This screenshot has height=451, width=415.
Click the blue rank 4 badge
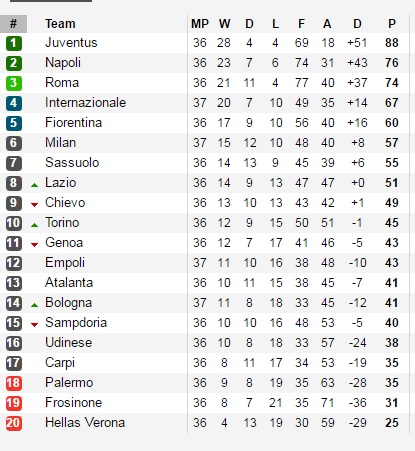[14, 103]
